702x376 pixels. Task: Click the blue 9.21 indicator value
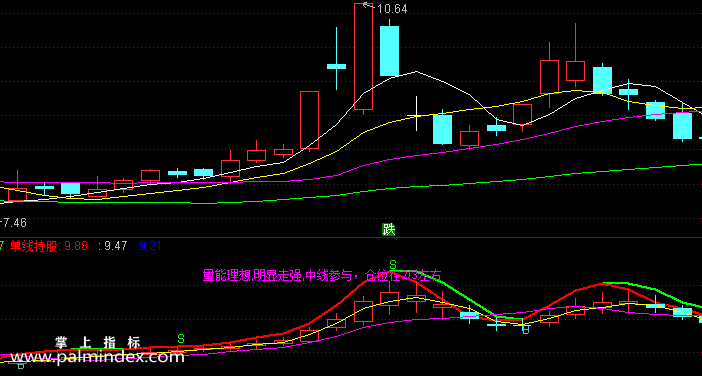click(150, 246)
